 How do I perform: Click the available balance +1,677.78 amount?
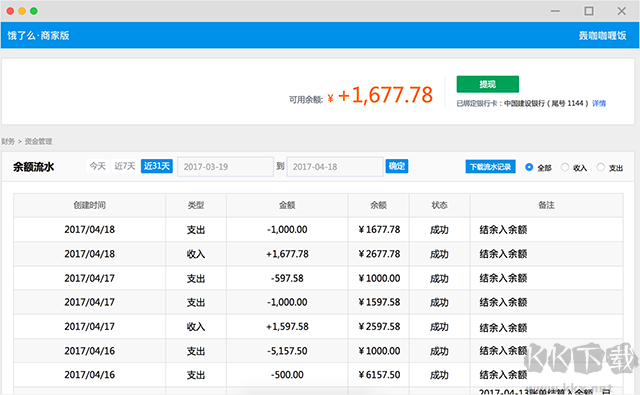(x=385, y=95)
